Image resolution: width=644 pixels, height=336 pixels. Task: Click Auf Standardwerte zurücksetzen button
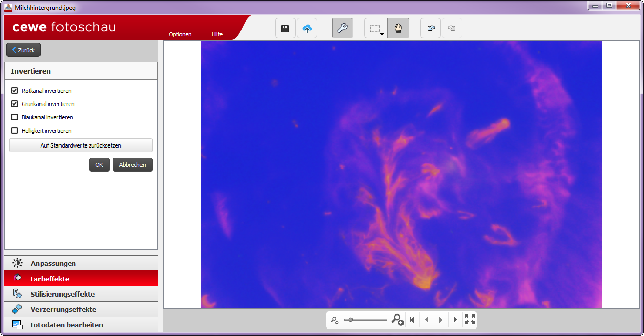[x=81, y=145]
